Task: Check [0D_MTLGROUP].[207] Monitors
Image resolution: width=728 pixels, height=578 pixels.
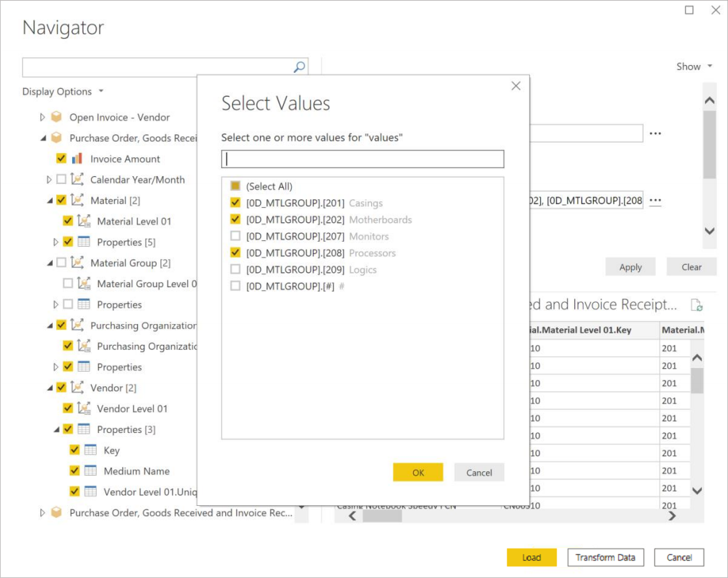Action: 235,236
